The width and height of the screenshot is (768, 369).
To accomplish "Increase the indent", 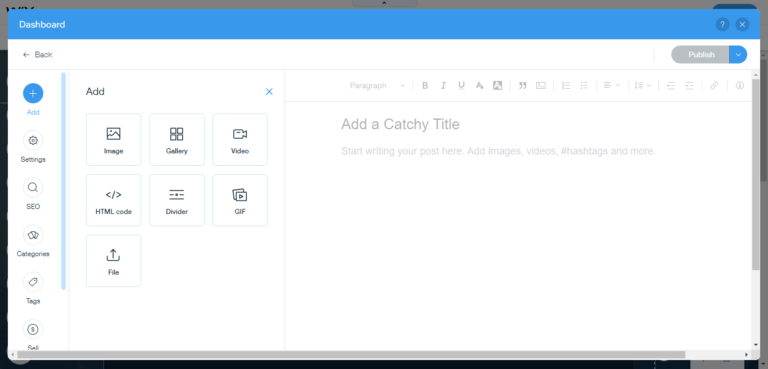I will (x=689, y=85).
